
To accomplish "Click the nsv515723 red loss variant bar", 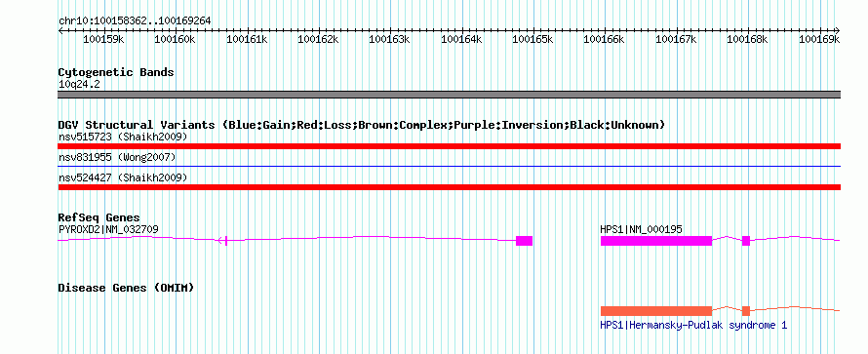I will click(x=449, y=146).
